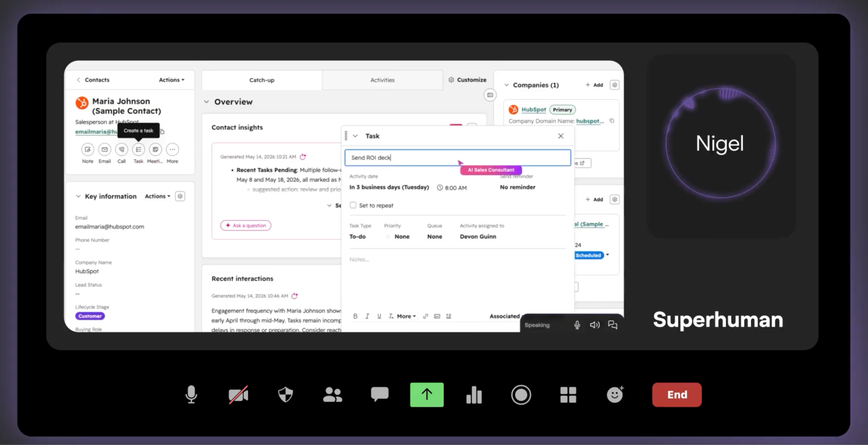The image size is (868, 445).
Task: Collapse the Overview section
Action: (206, 102)
